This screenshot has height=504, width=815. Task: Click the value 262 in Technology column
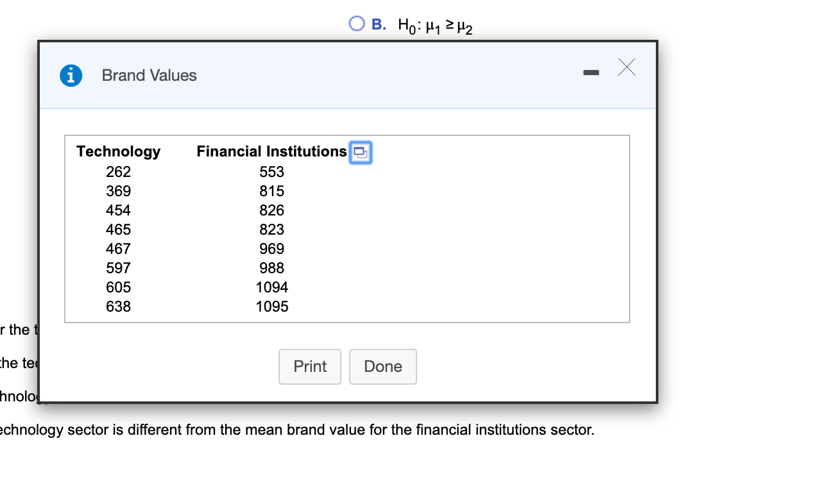pos(118,172)
